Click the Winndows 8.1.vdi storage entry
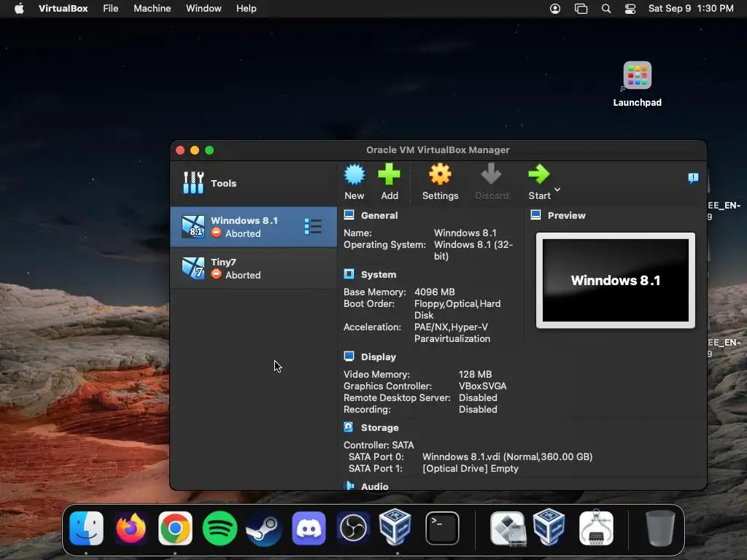747x560 pixels. 508,456
